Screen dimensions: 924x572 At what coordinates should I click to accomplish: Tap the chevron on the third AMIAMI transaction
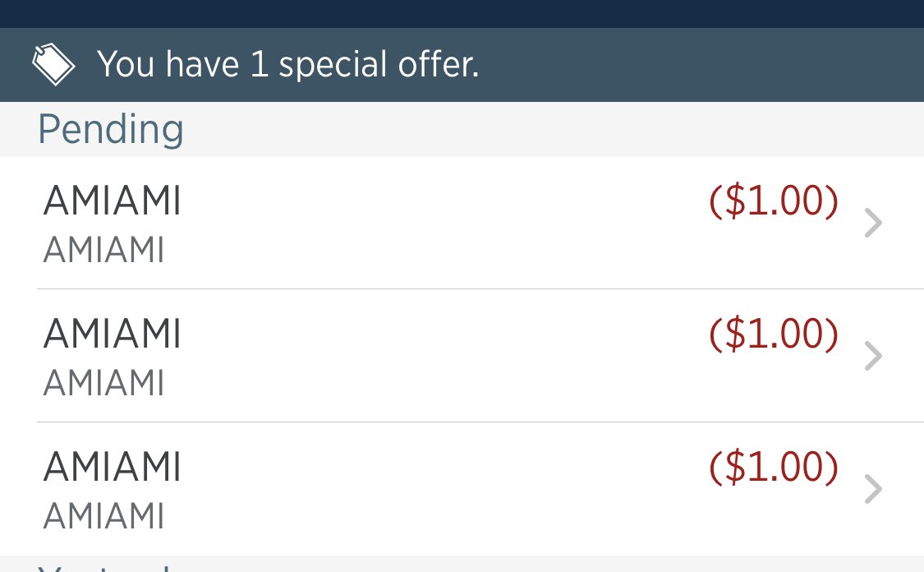point(874,490)
